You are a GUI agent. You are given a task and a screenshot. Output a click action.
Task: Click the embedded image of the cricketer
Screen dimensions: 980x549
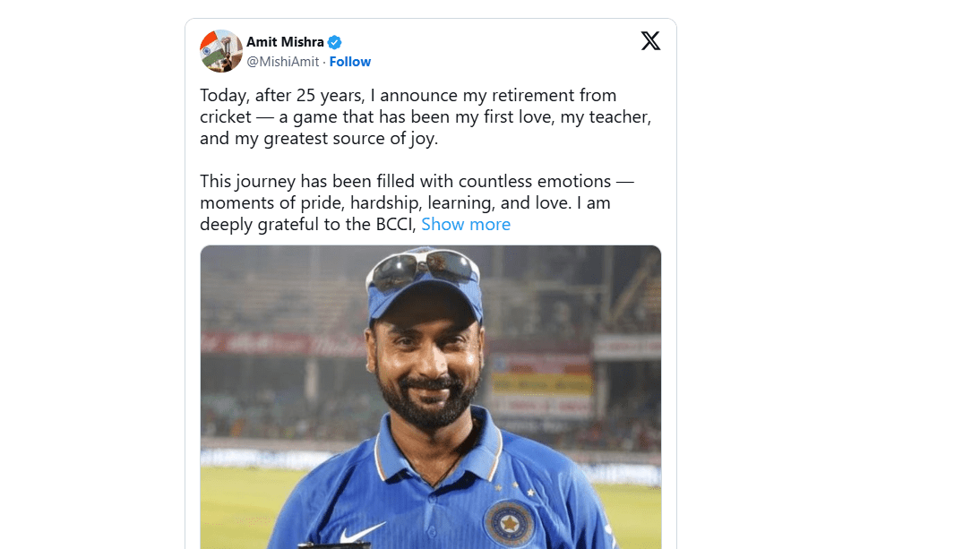click(x=430, y=394)
